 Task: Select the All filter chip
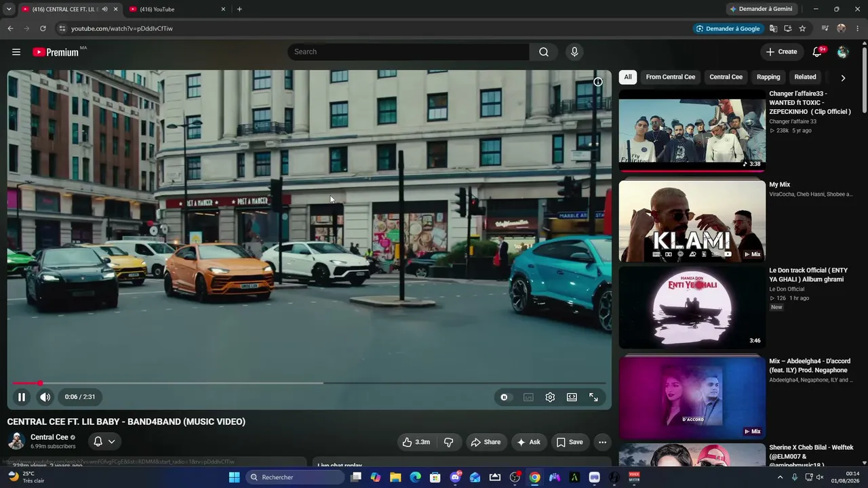[x=628, y=77]
